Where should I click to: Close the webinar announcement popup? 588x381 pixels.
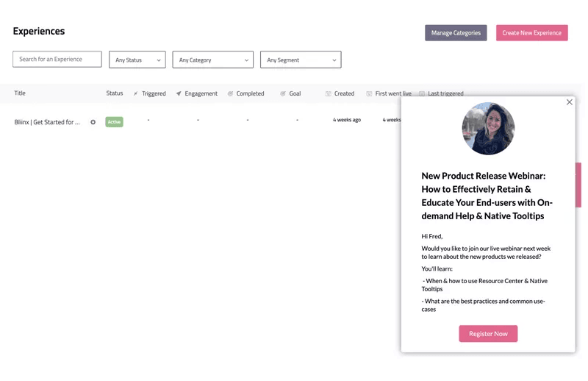pyautogui.click(x=570, y=102)
